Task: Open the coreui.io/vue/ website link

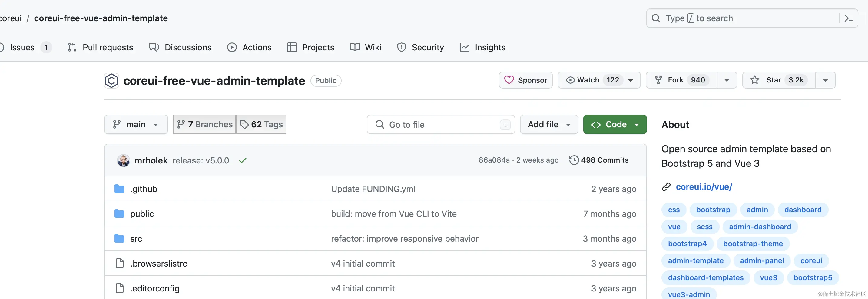Action: [704, 187]
